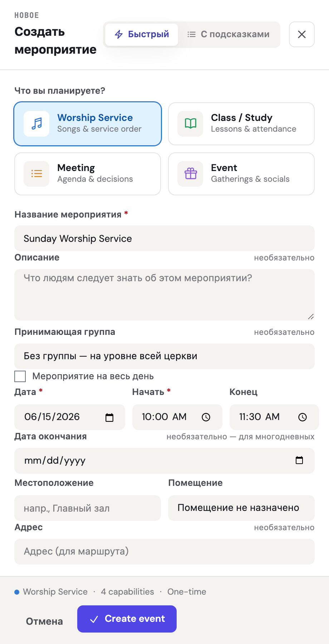329x644 pixels.
Task: Open the calendar picker for Дата field
Action: (109, 417)
